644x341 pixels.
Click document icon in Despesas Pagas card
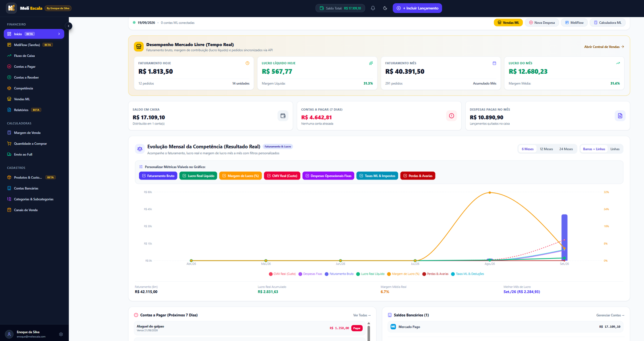pos(620,116)
